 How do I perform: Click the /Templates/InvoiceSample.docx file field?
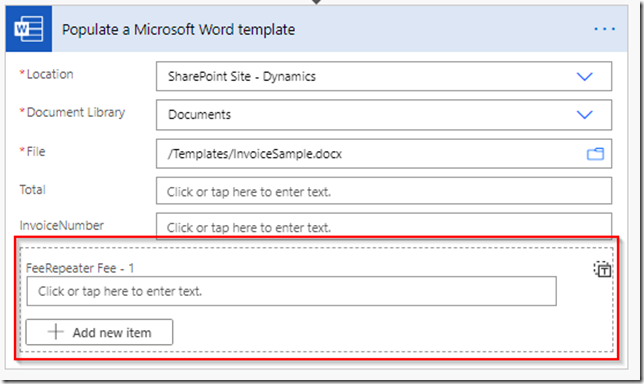point(384,154)
